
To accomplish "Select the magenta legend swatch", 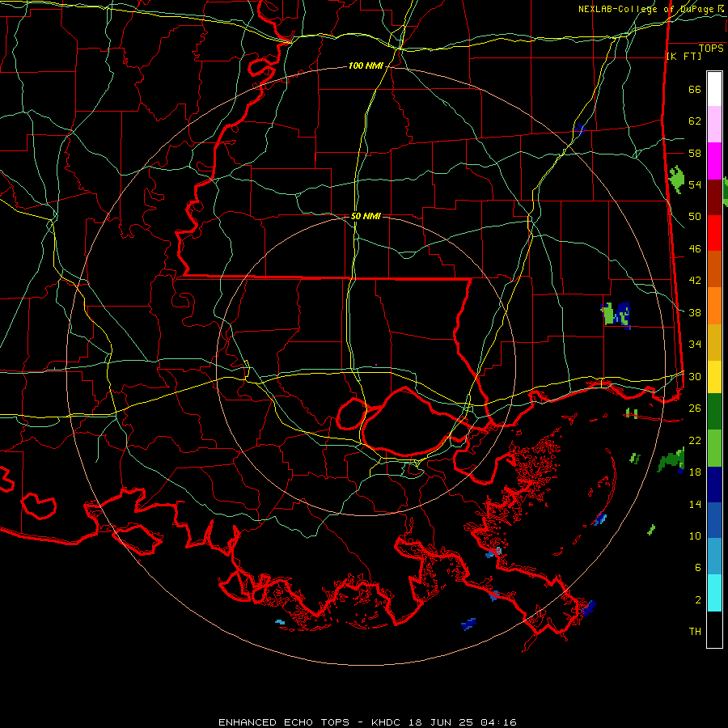I will 714,161.
